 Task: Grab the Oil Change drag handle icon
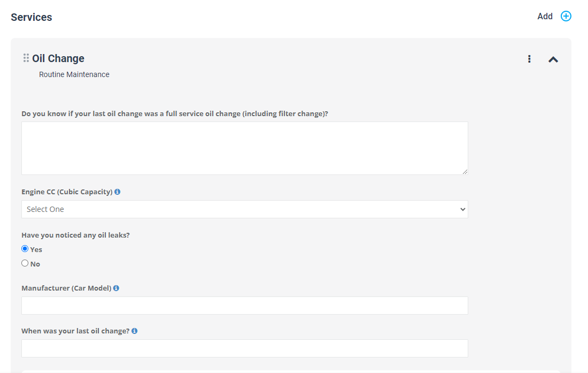coord(26,58)
